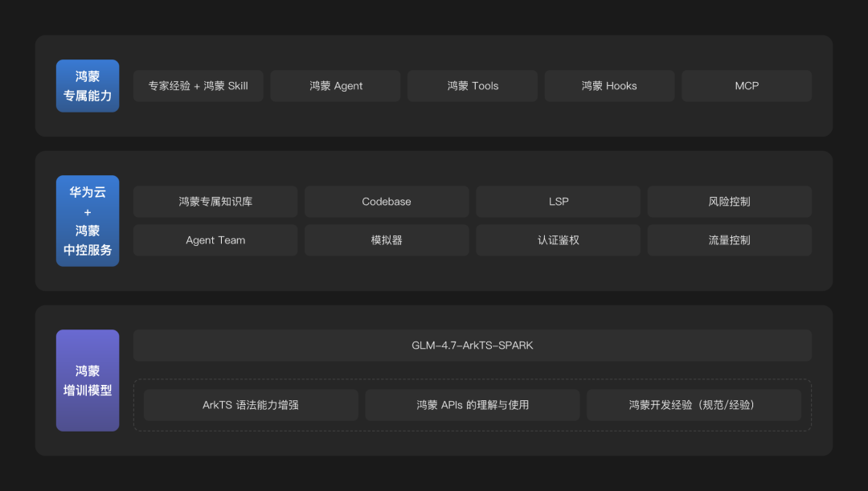868x491 pixels.
Task: Select the GLM-4.7-ArkTS-SPARK bar
Action: 473,346
